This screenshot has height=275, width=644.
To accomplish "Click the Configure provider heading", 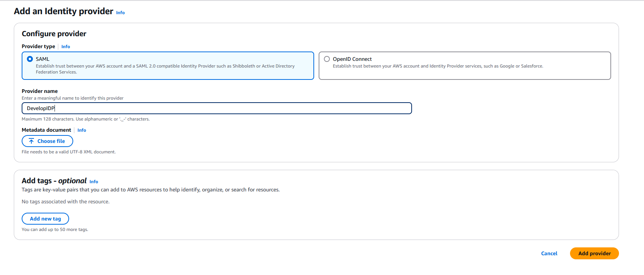I will [x=54, y=34].
